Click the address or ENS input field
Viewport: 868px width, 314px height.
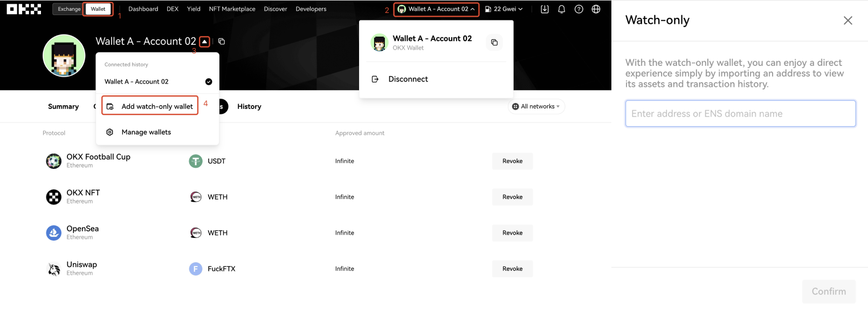coord(740,114)
